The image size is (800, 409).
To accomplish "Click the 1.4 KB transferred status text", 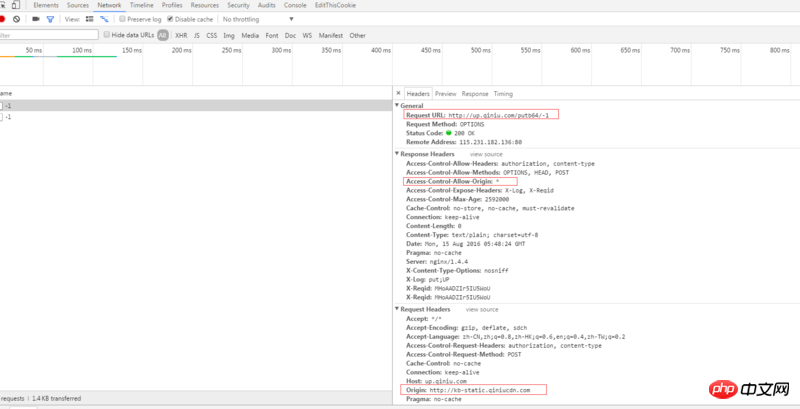I will click(57, 398).
